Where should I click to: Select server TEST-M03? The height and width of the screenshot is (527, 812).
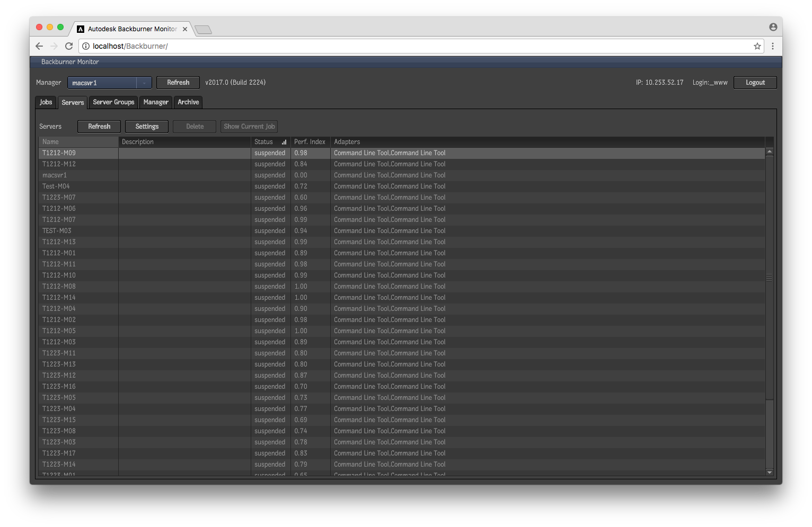pyautogui.click(x=402, y=231)
